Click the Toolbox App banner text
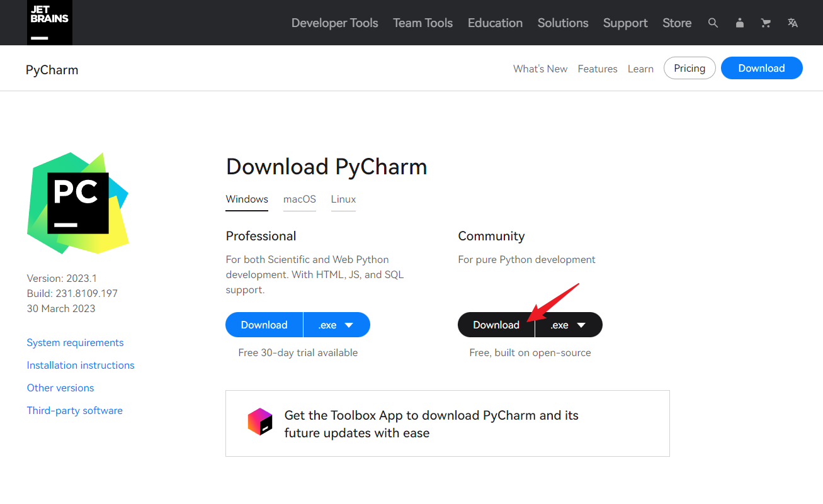The height and width of the screenshot is (504, 823). click(431, 423)
